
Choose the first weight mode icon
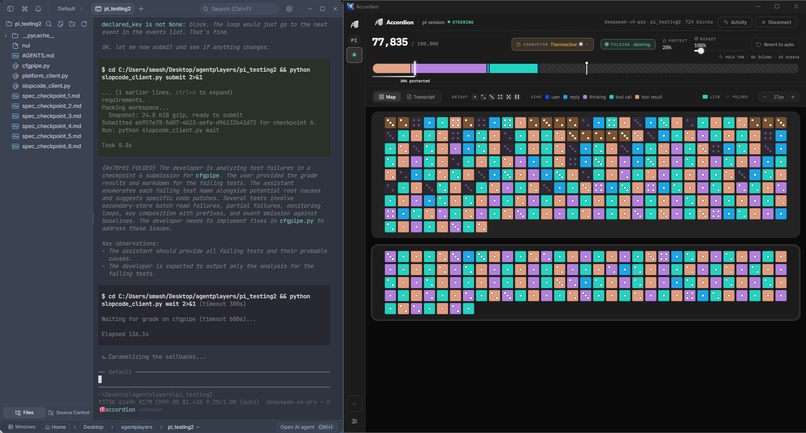475,97
